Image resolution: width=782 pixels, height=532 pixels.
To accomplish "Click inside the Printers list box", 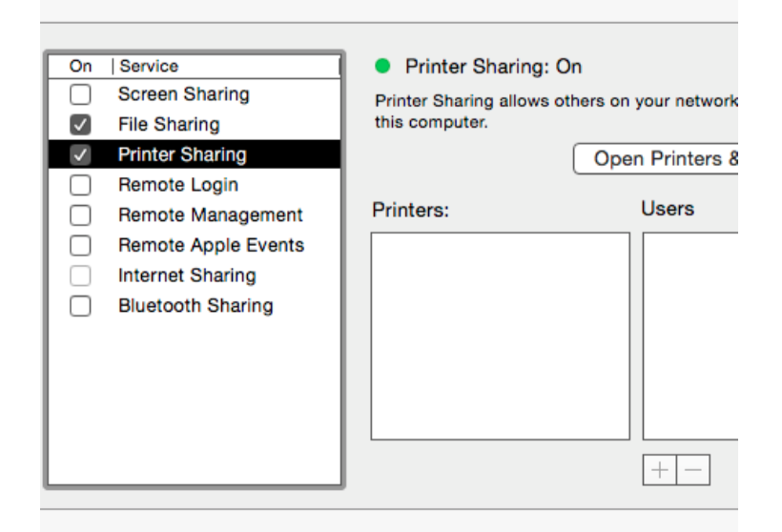I will (501, 336).
